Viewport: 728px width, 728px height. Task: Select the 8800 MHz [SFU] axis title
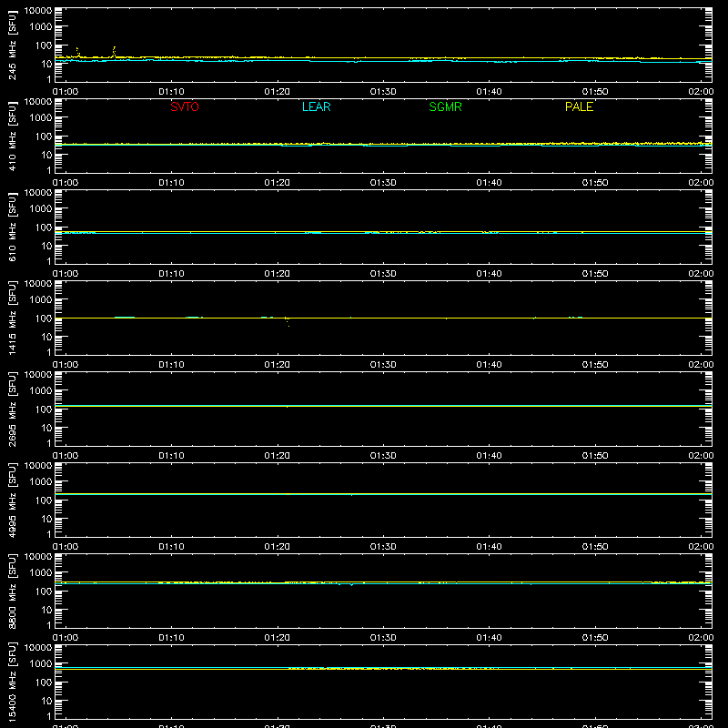tap(13, 591)
